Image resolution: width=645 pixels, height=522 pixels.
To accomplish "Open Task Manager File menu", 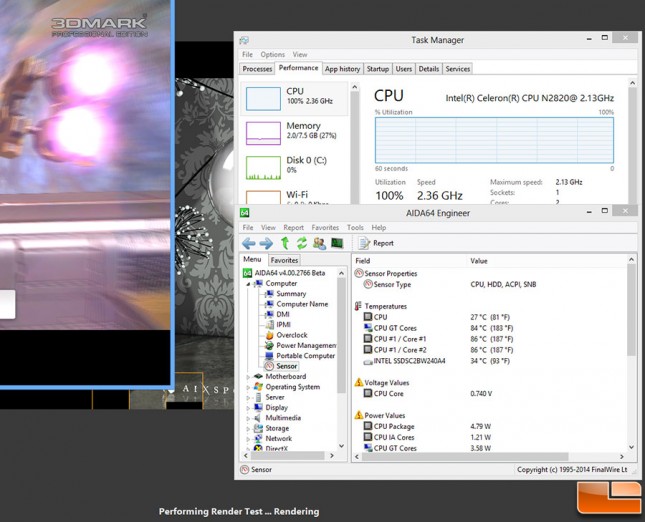I will (247, 54).
